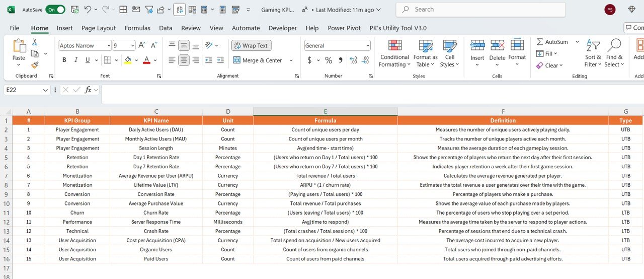Open the Formulas tab
This screenshot has height=279, width=644.
pyautogui.click(x=137, y=28)
